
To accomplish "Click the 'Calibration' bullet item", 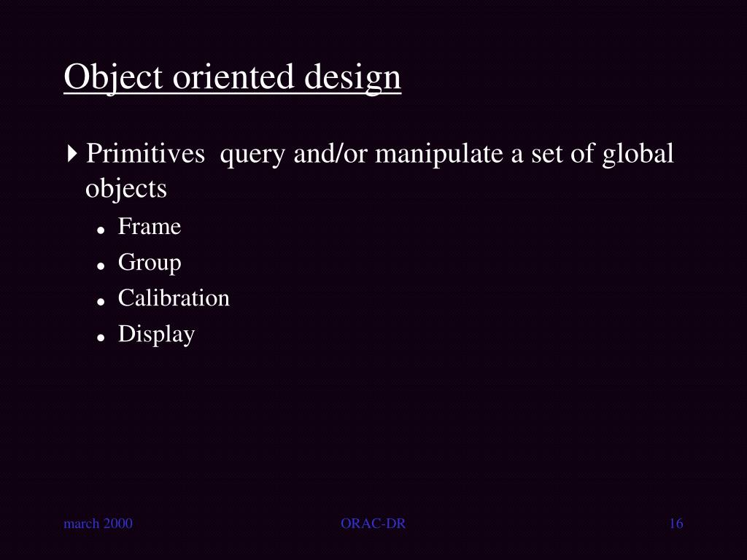I will coord(174,297).
